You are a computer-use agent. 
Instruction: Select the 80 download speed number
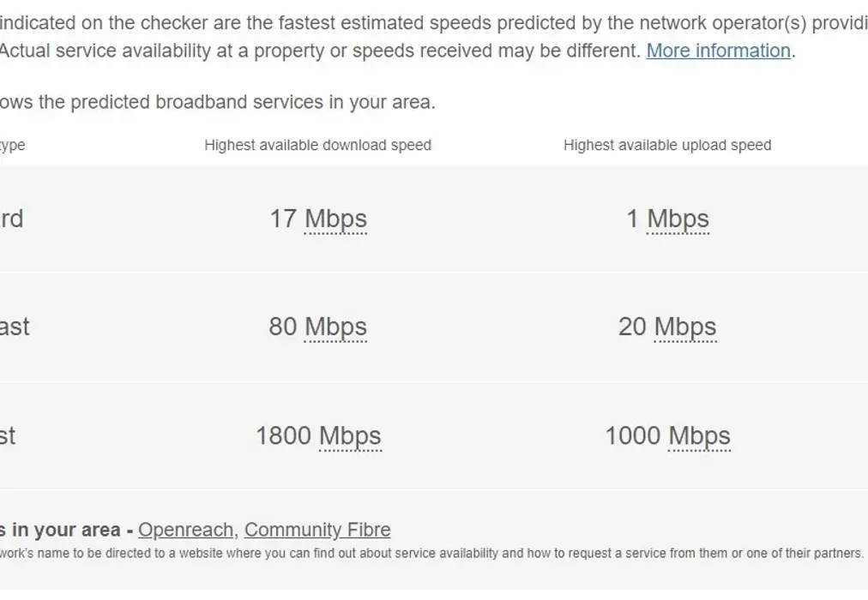[x=283, y=327]
